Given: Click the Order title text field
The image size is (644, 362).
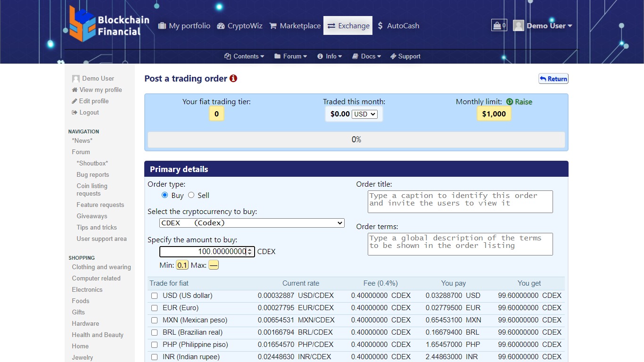Looking at the screenshot, I should [x=460, y=202].
